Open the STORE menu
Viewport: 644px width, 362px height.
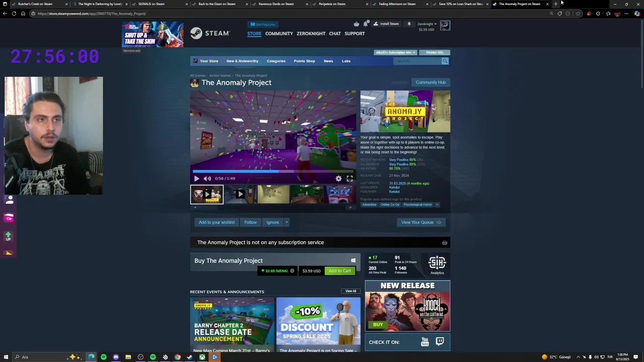254,34
